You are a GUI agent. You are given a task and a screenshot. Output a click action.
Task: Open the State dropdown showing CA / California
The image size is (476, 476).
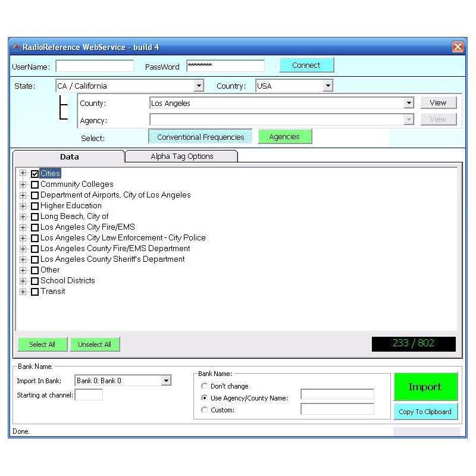point(199,86)
